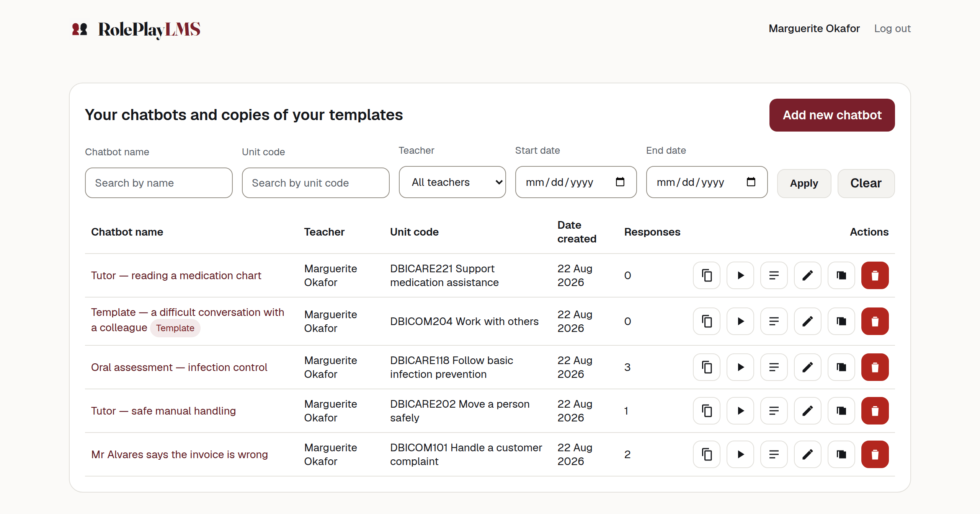Open Template — a difficult conversation chatbot

click(x=188, y=320)
